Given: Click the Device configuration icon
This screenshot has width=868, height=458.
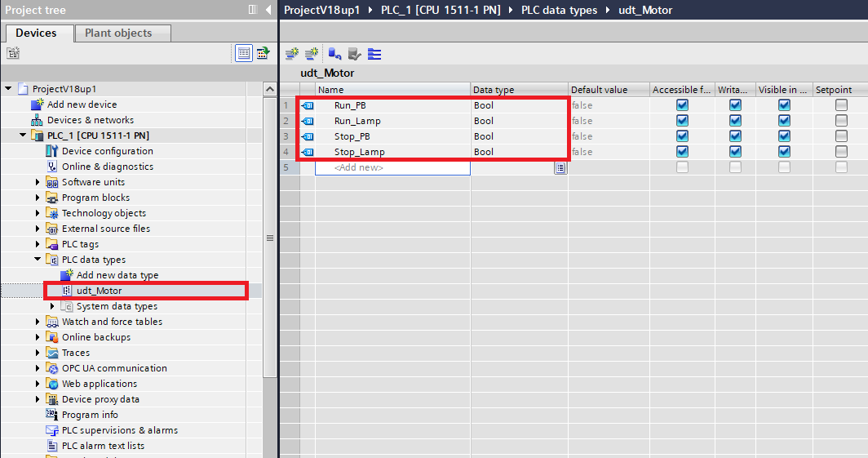Looking at the screenshot, I should point(52,151).
